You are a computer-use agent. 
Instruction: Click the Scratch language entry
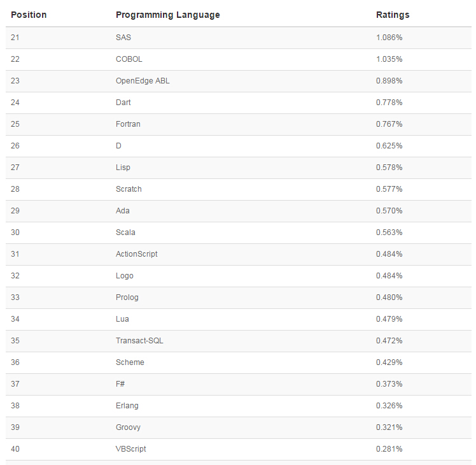(129, 189)
